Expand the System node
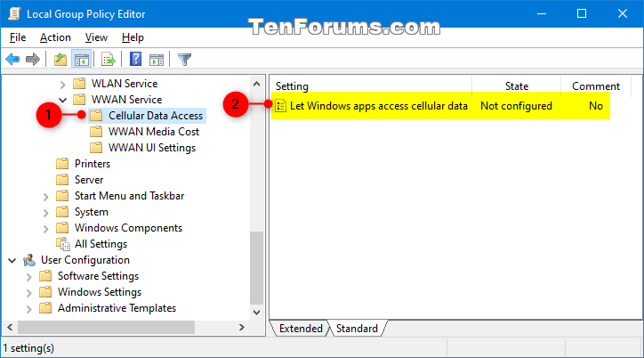This screenshot has width=644, height=358. coord(45,213)
